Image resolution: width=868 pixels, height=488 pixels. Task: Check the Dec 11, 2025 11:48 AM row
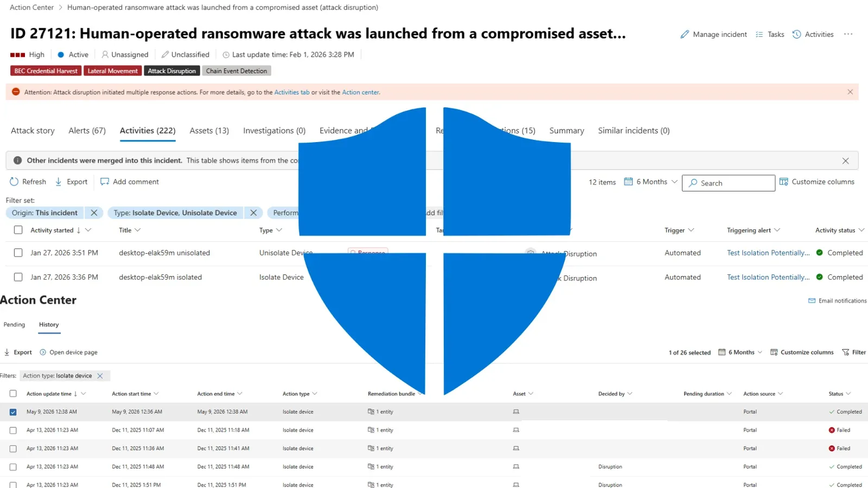point(13,467)
